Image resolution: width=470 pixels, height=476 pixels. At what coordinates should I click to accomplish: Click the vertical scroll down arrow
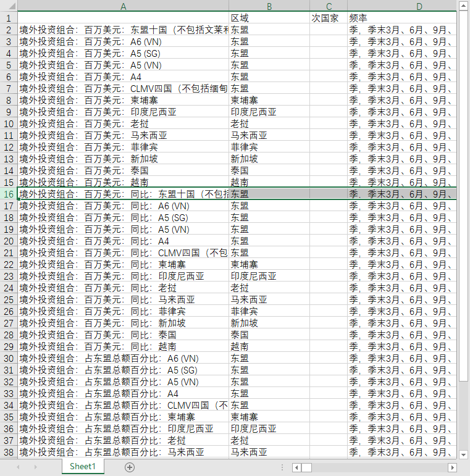(463, 454)
